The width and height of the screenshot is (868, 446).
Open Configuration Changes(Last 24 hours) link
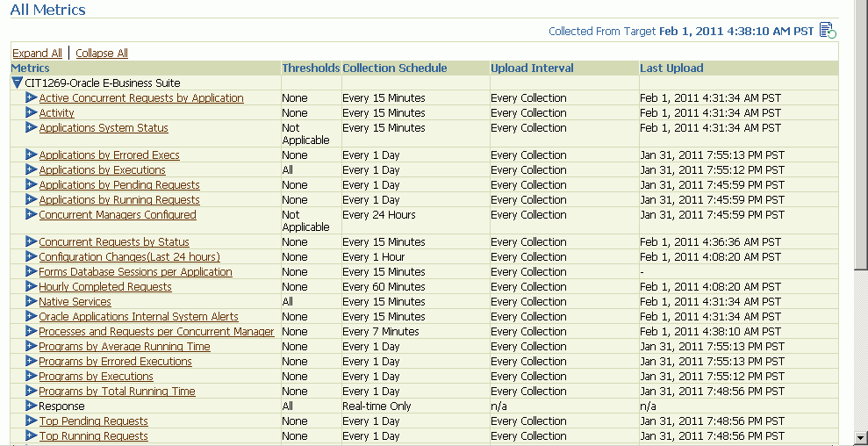(x=130, y=257)
